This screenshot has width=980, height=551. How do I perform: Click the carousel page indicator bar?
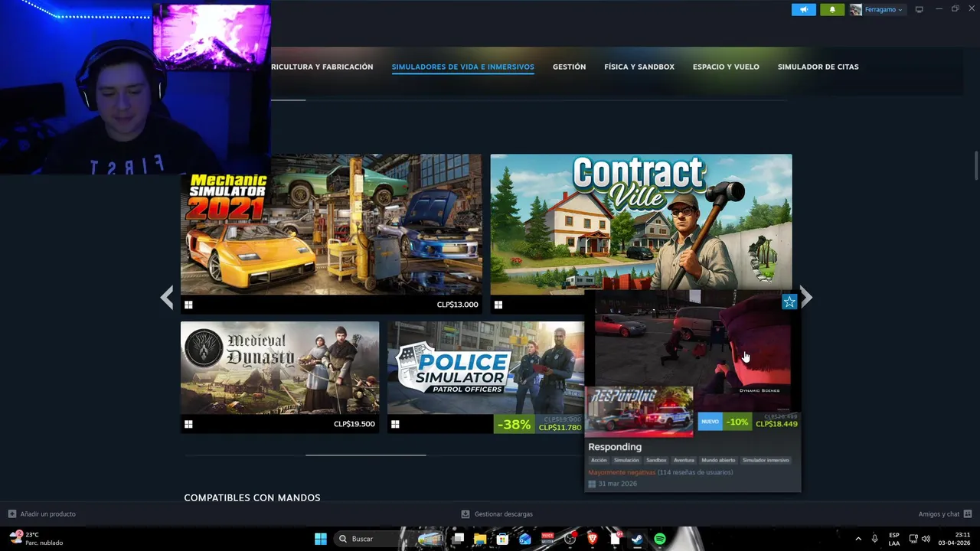[366, 455]
